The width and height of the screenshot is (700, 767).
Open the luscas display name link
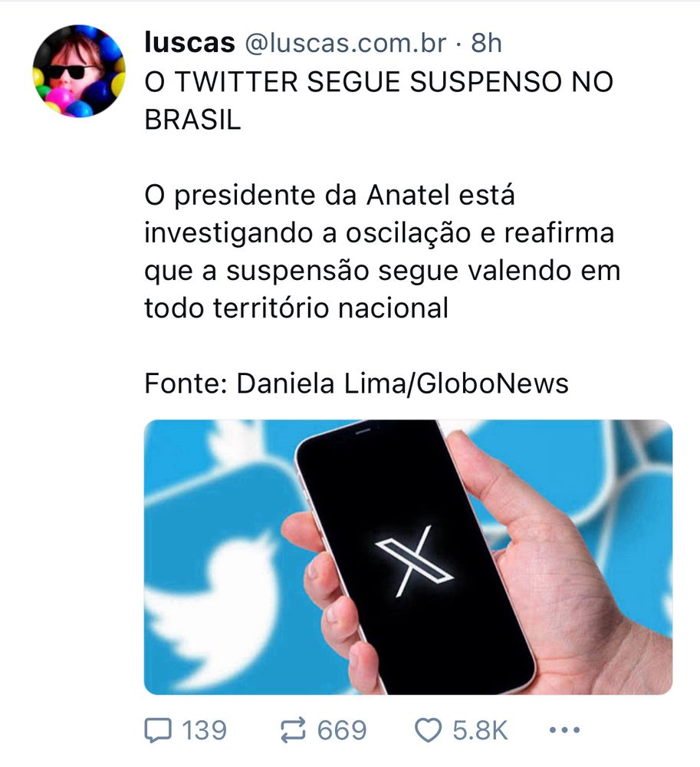tap(189, 42)
